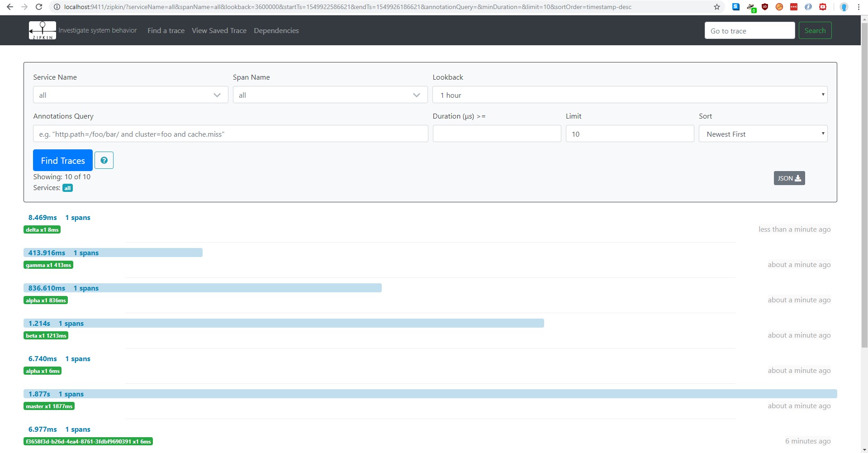Click the Zipkin logo in navbar

click(x=43, y=30)
